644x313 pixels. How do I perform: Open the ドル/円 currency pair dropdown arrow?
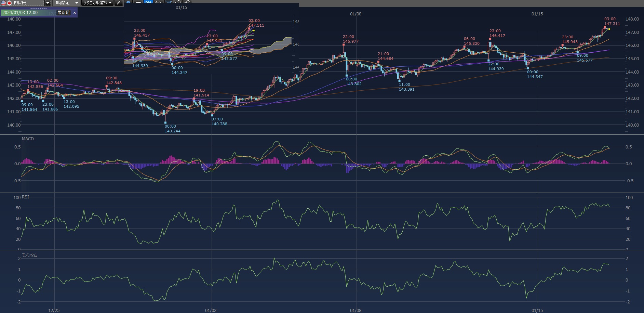48,3
